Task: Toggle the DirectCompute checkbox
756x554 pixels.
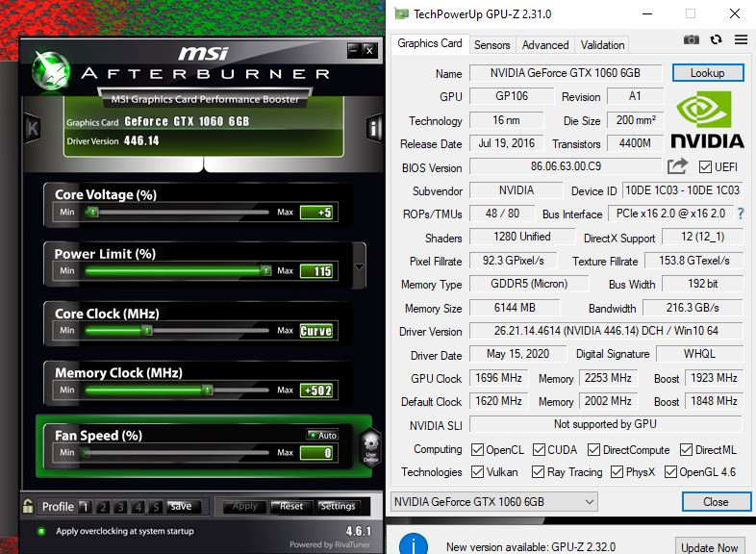Action: click(x=593, y=449)
